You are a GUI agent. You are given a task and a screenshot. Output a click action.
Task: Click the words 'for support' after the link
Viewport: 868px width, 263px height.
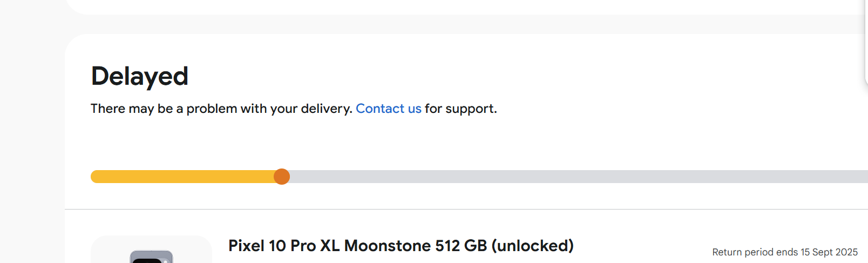pyautogui.click(x=460, y=109)
